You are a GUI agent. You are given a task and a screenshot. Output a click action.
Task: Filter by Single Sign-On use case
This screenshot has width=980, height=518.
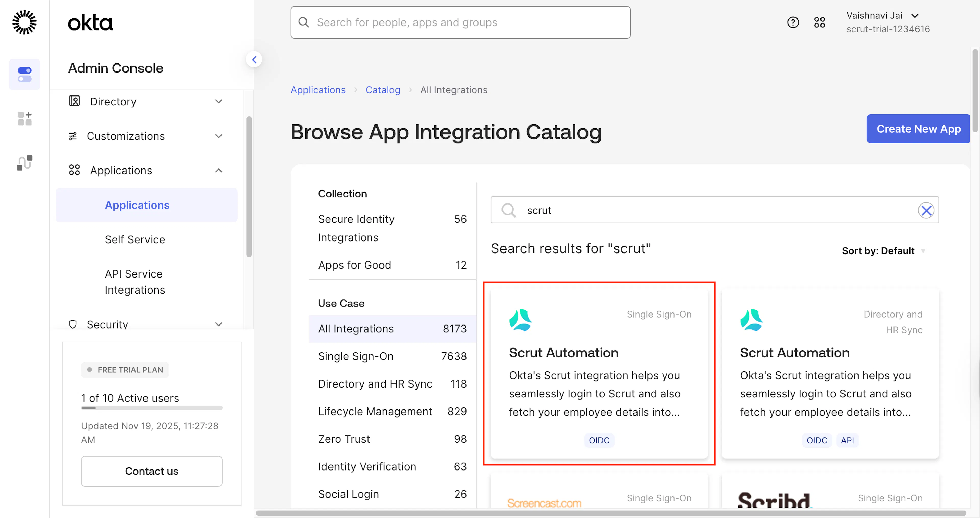[392, 356]
